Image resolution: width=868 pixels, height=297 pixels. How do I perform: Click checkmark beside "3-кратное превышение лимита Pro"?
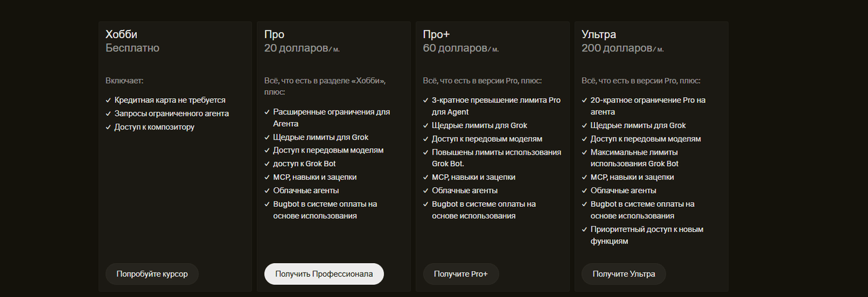click(426, 100)
